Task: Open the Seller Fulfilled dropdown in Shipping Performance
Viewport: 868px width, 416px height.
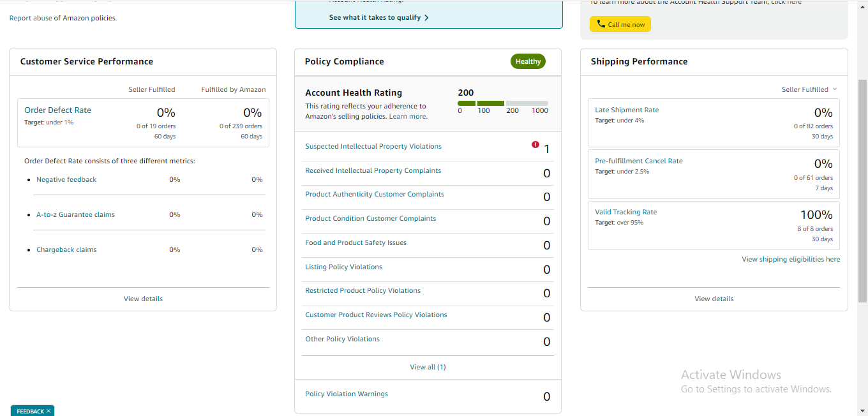Action: (809, 89)
